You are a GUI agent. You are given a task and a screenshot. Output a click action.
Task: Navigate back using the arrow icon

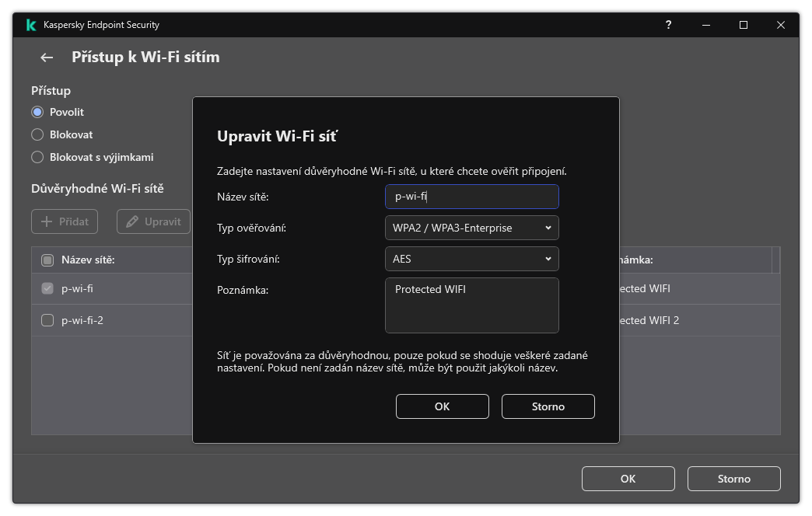(45, 57)
